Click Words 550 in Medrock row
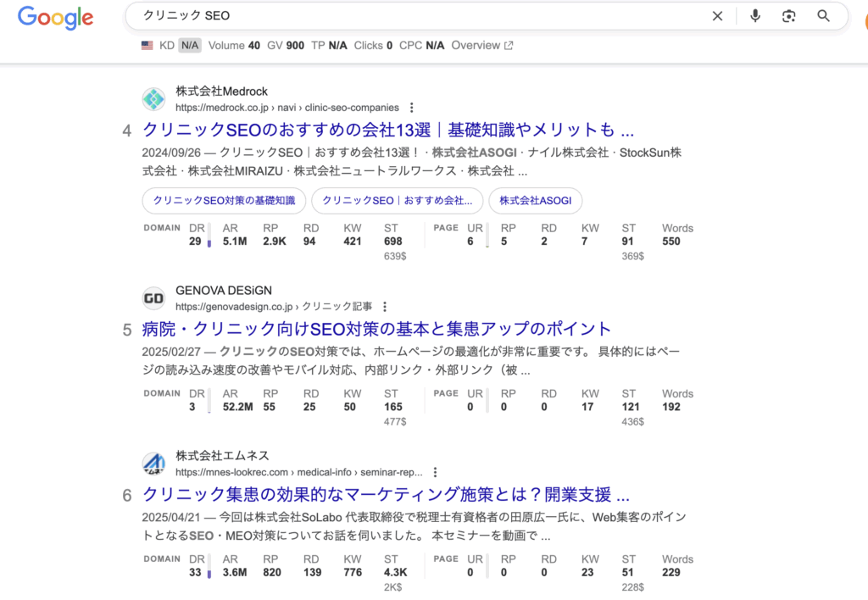The width and height of the screenshot is (868, 600). [x=671, y=242]
